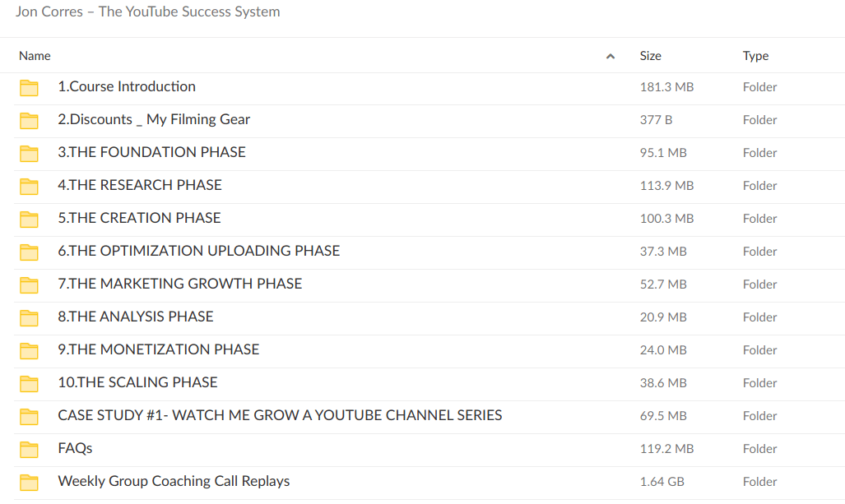Click the folder icon for CASE STUDY #1 series

click(29, 416)
